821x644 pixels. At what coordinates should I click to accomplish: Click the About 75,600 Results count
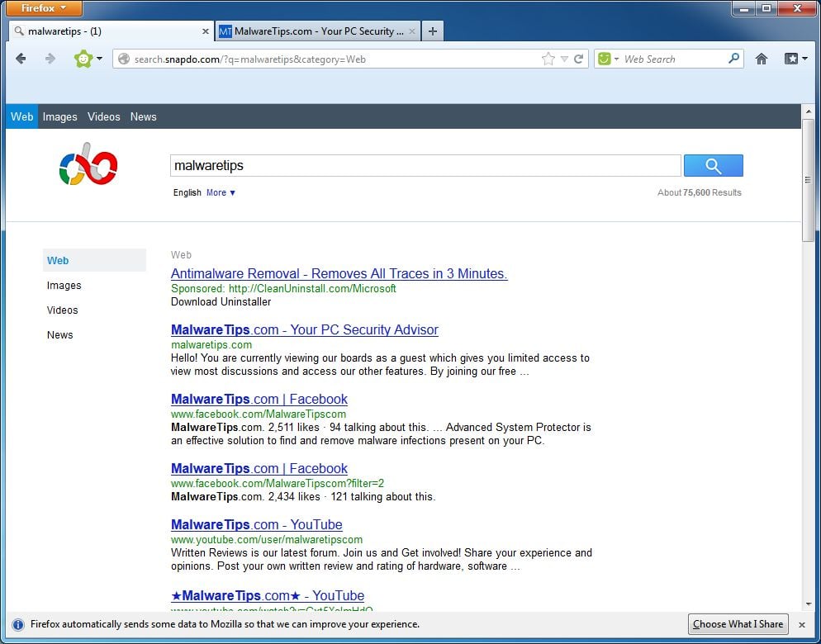pyautogui.click(x=699, y=192)
